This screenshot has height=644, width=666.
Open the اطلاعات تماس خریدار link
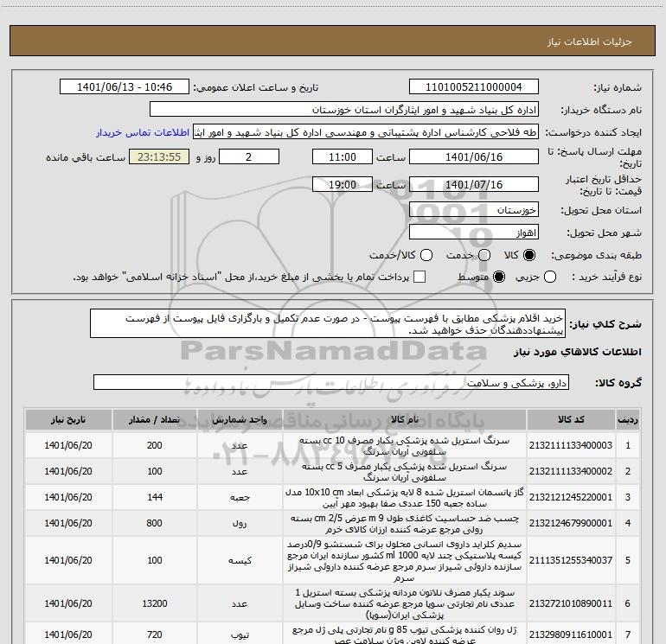(x=143, y=132)
